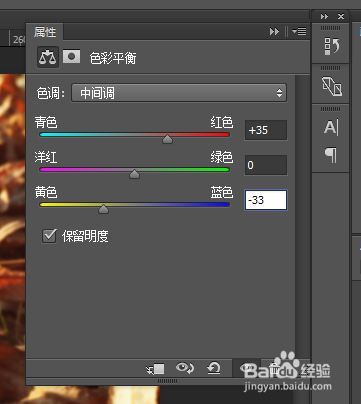
Task: Click the 黄色 label
Action: (x=46, y=192)
